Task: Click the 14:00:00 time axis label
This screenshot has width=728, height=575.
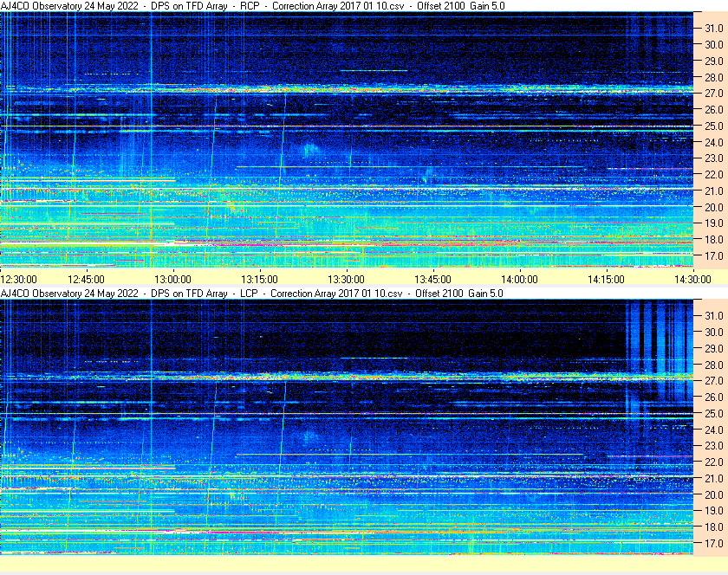Action: click(x=519, y=280)
